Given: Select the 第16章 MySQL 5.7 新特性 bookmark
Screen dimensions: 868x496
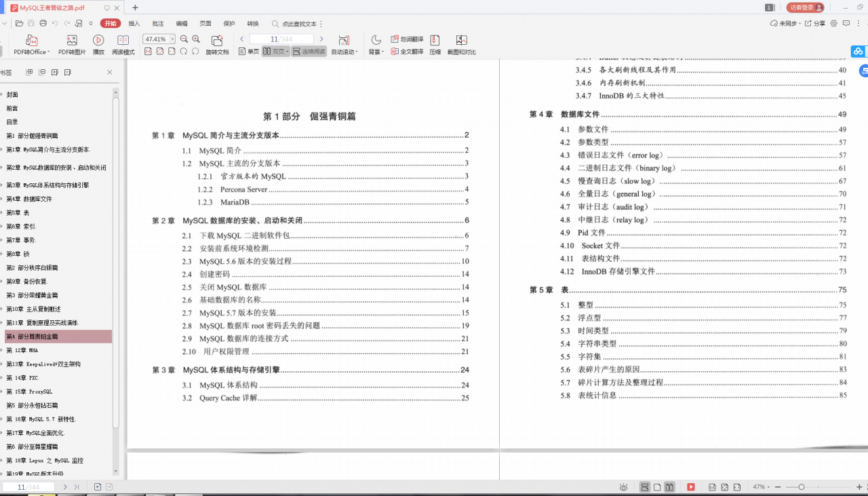Looking at the screenshot, I should coord(41,419).
